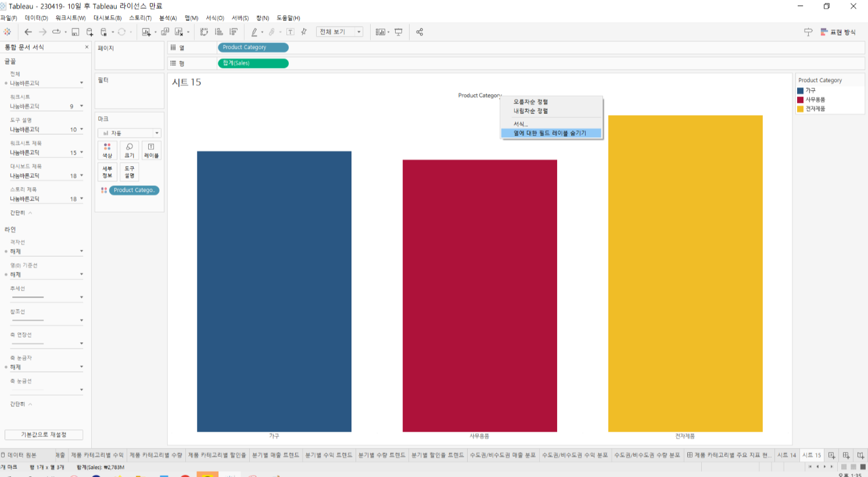This screenshot has width=868, height=477.
Task: Click the new worksheet toolbar icon
Action: [146, 32]
